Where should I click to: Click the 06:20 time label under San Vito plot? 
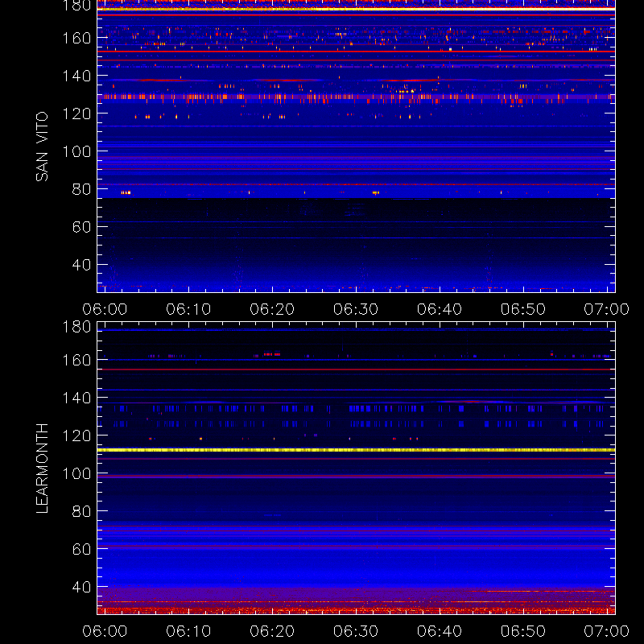pyautogui.click(x=272, y=309)
